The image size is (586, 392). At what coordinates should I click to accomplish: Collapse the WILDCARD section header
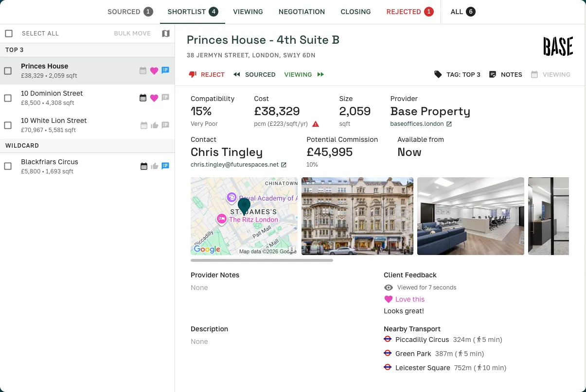tap(22, 145)
